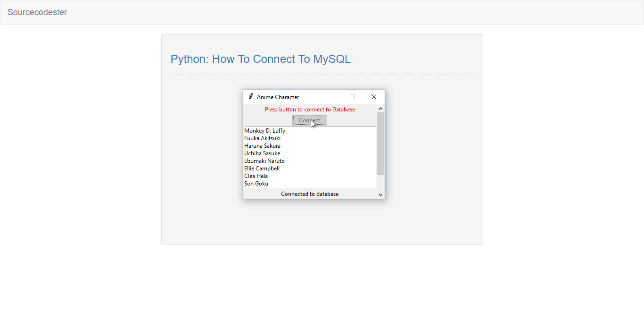Select Son Goku list item
The image size is (644, 312).
(x=256, y=184)
